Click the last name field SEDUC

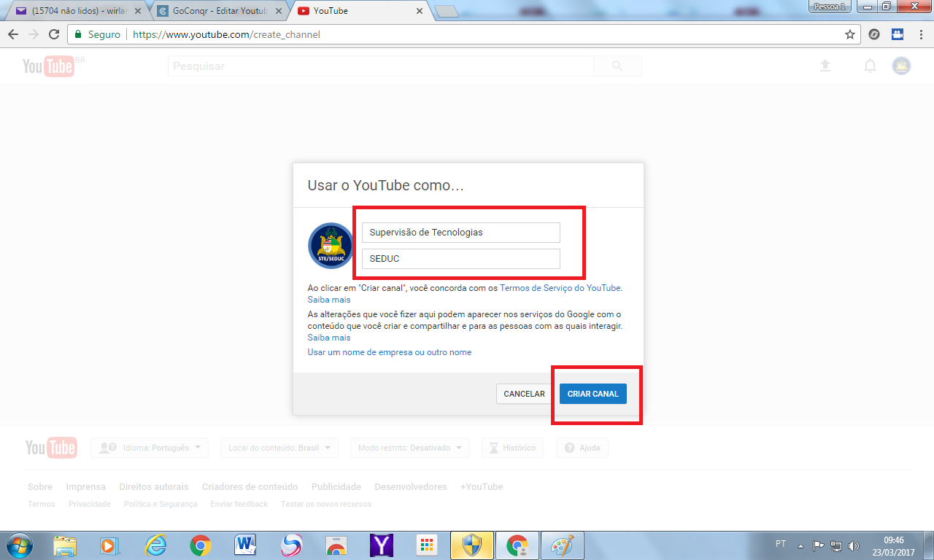461,259
